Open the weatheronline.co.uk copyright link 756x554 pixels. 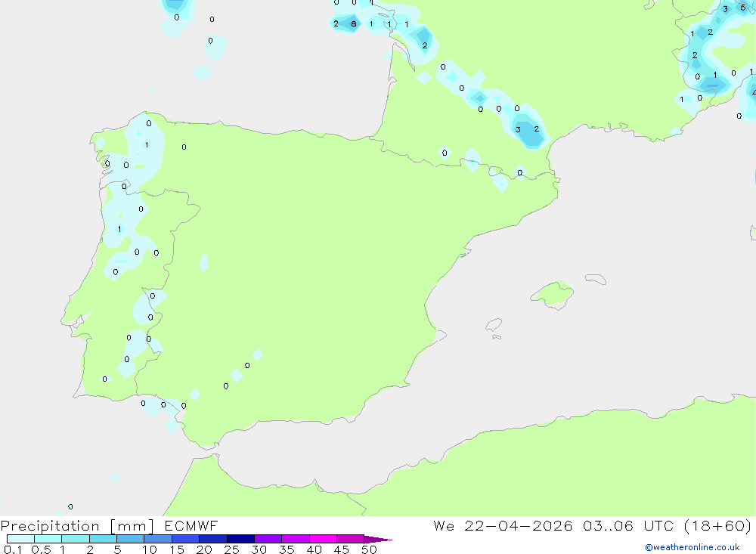[692, 547]
